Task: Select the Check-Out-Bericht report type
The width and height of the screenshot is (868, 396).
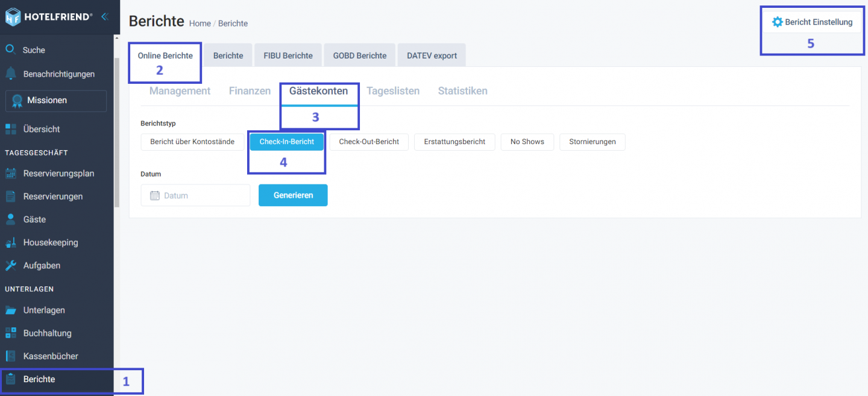Action: 369,142
